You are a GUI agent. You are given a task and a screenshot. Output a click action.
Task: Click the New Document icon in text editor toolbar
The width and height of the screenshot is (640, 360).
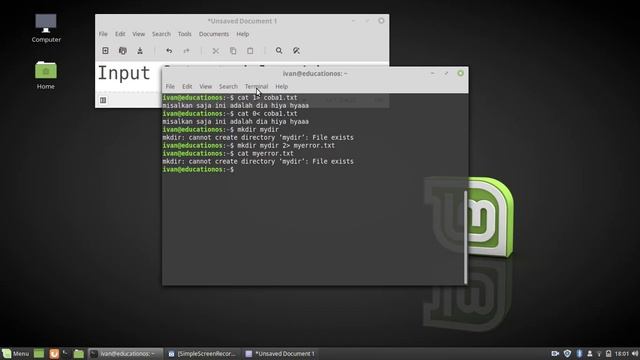coord(105,51)
